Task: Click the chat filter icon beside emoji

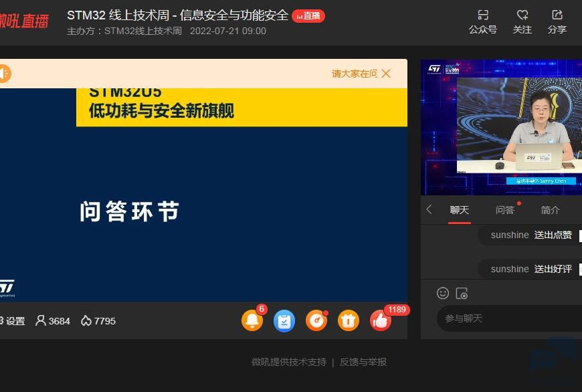Action: (462, 293)
